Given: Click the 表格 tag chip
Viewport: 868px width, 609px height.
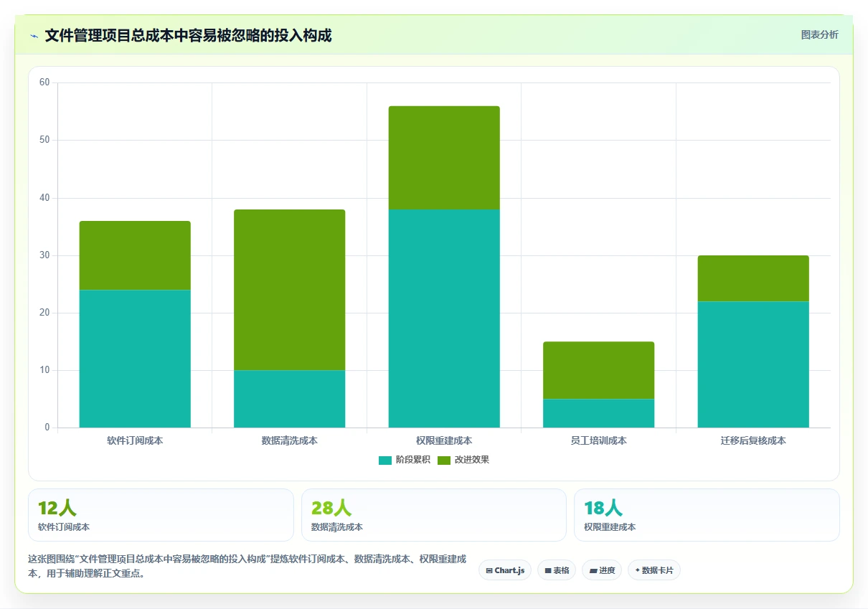Looking at the screenshot, I should (557, 570).
